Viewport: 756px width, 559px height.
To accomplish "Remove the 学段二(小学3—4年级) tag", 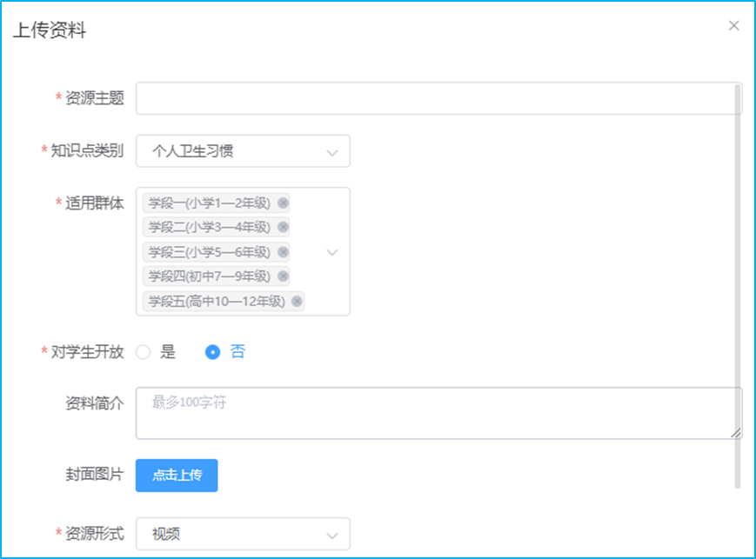I will [283, 228].
